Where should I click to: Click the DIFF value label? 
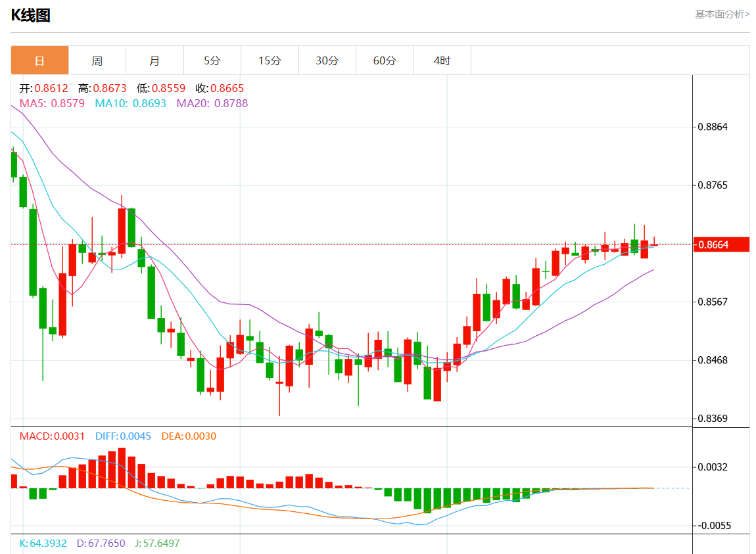tap(123, 436)
